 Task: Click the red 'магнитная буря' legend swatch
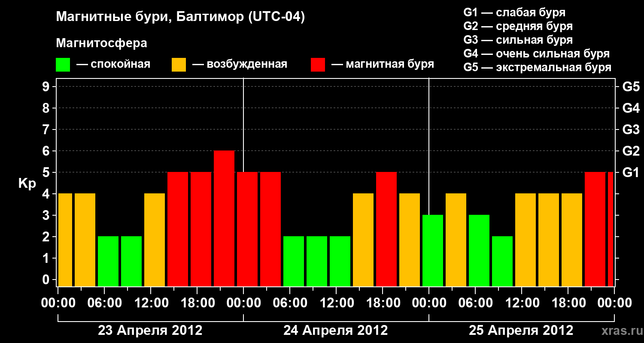point(318,65)
